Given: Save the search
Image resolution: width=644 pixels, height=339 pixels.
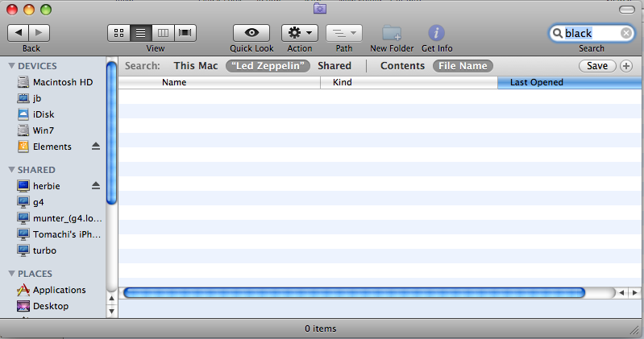Looking at the screenshot, I should (x=597, y=66).
